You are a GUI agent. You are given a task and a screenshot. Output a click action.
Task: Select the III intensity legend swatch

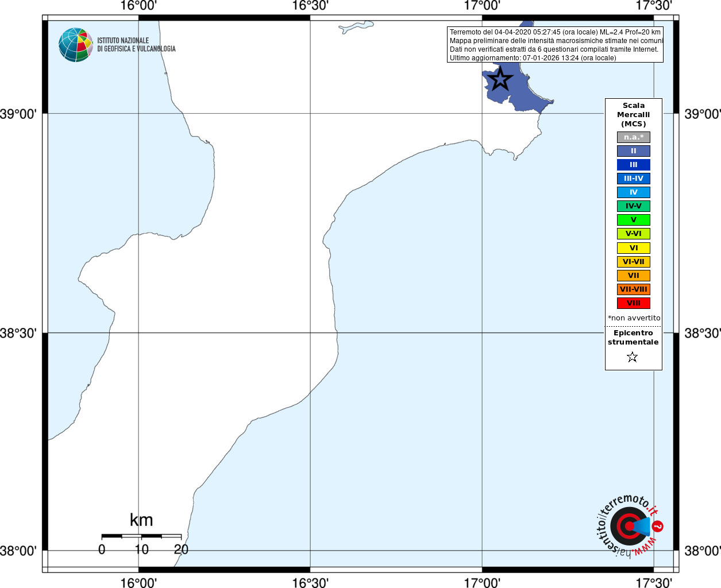634,165
